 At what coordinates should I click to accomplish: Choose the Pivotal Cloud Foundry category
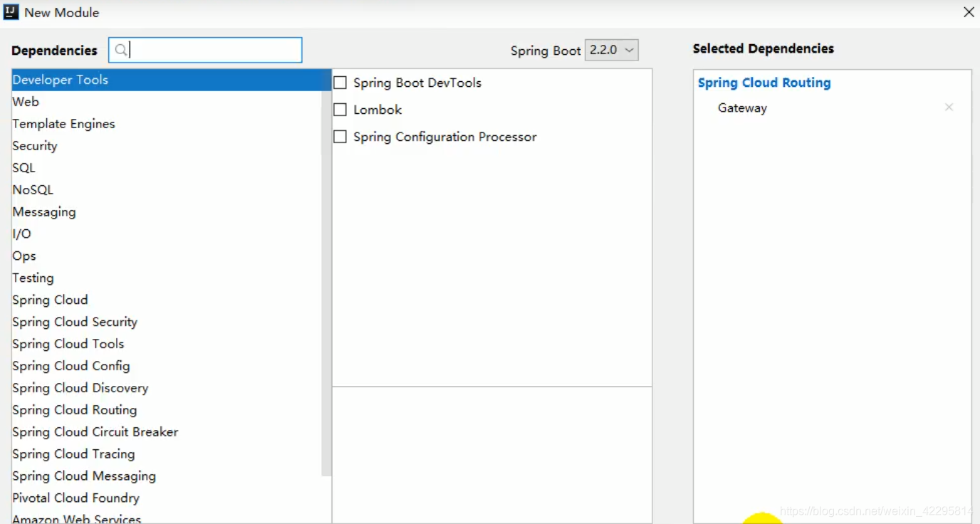point(167,499)
